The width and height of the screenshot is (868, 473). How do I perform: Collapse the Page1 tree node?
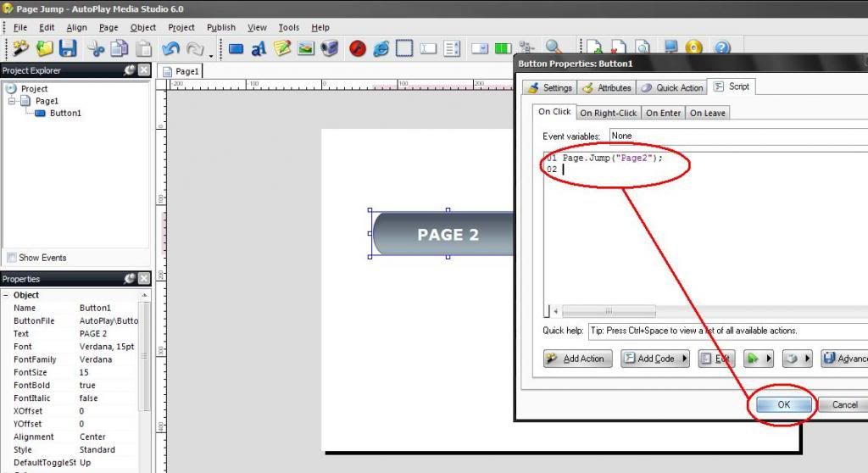pos(13,101)
